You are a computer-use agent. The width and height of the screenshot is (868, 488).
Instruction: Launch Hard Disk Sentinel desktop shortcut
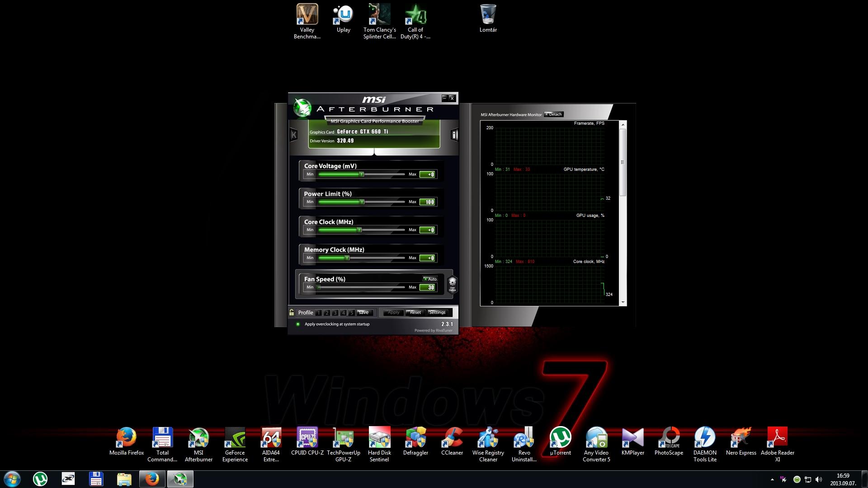pos(379,445)
